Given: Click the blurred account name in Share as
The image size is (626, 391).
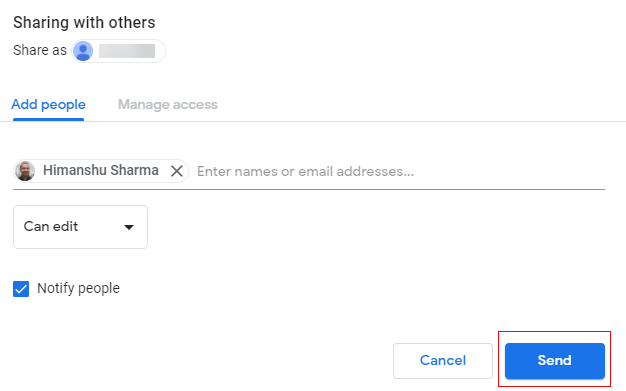Looking at the screenshot, I should point(127,51).
